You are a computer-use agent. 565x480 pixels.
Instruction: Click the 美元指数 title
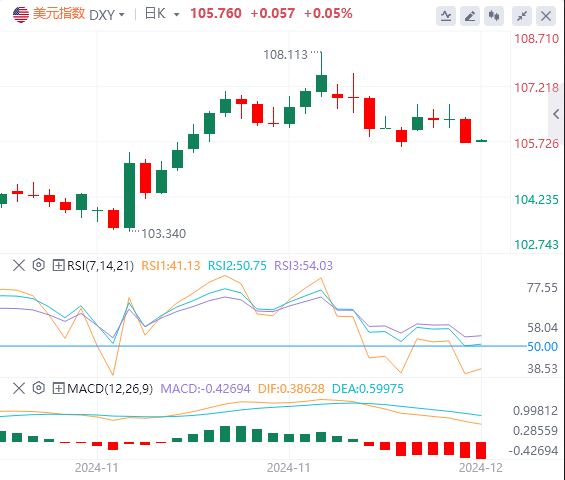coord(59,14)
